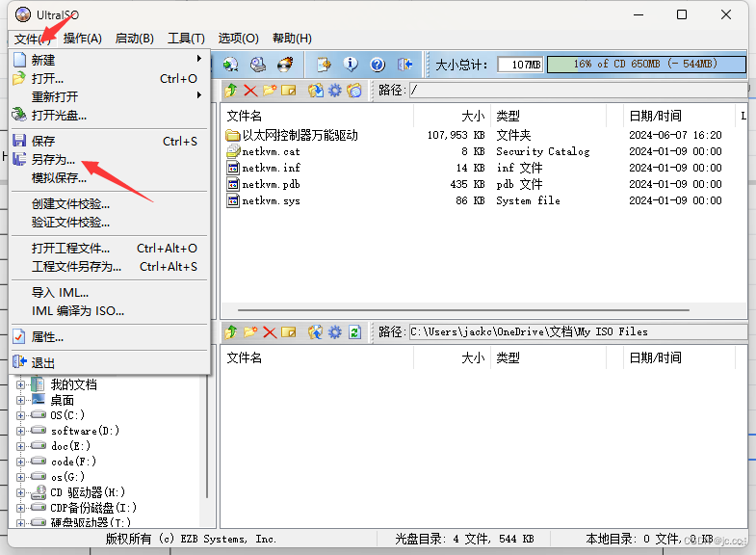Choose 另存为... from the File menu
The image size is (756, 555).
pyautogui.click(x=110, y=159)
